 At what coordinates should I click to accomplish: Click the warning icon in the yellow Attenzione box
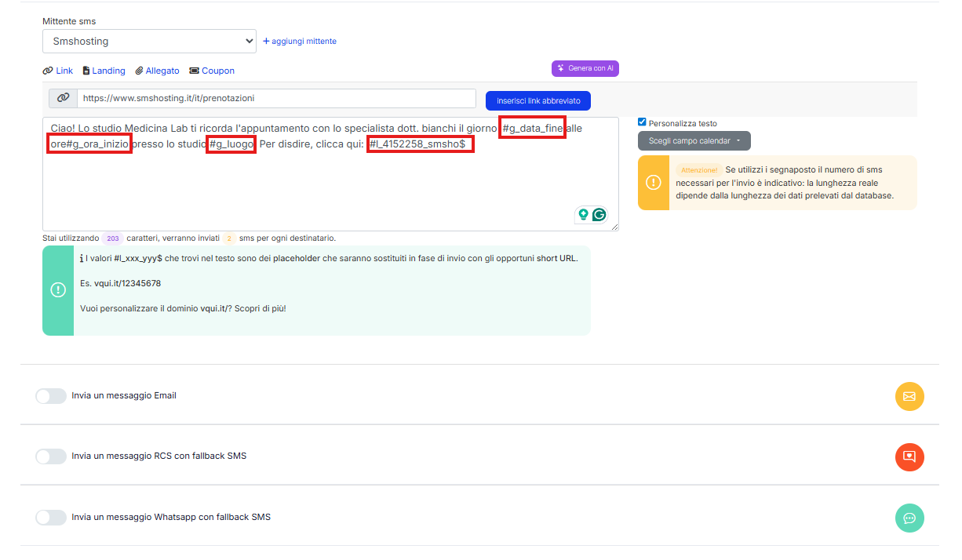654,182
